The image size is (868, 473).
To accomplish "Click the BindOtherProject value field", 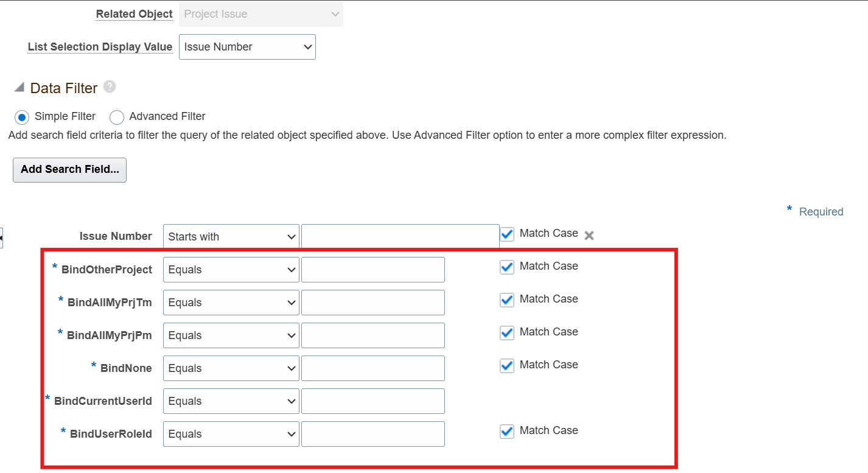I will tap(373, 270).
